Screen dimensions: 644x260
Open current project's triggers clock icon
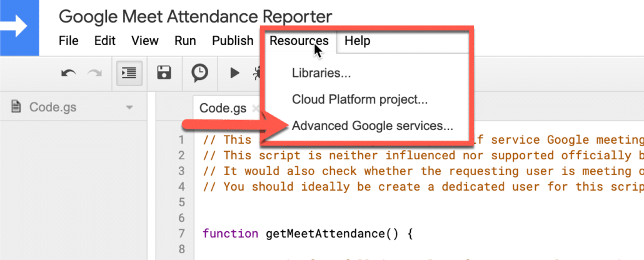pyautogui.click(x=199, y=74)
